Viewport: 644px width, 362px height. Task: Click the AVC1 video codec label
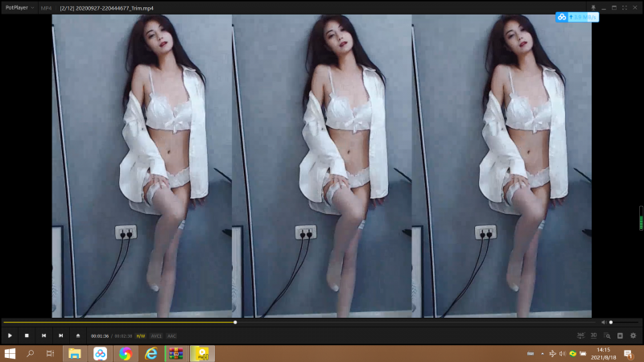(156, 335)
